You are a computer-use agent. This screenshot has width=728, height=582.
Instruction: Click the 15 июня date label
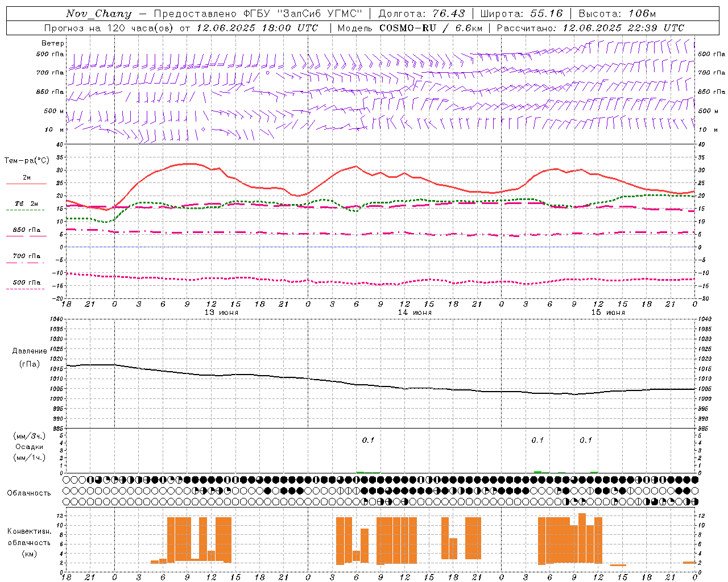(608, 313)
